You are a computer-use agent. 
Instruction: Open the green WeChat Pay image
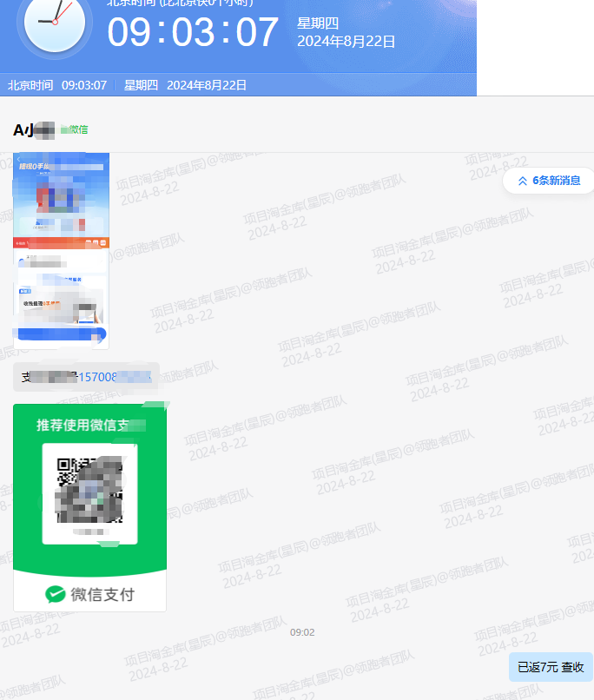click(89, 507)
